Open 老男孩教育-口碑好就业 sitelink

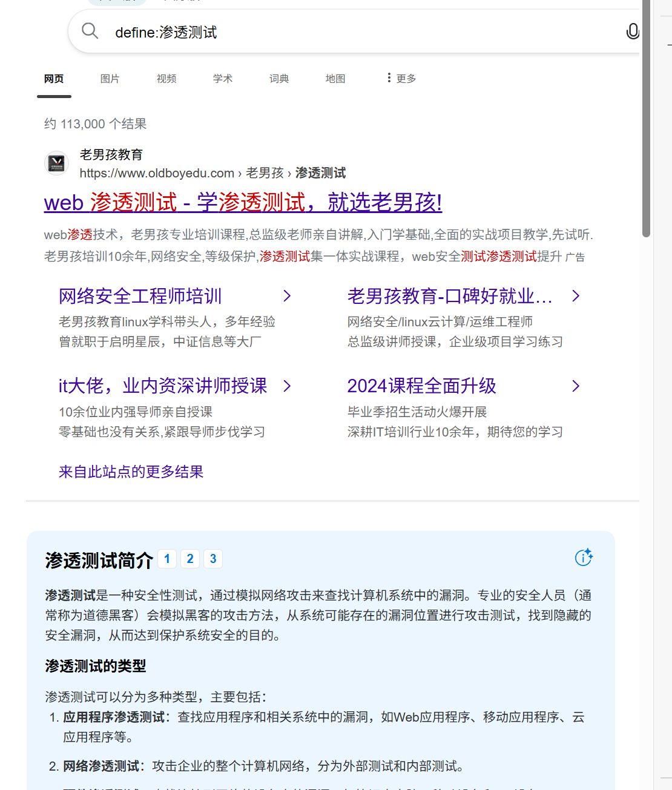[450, 296]
